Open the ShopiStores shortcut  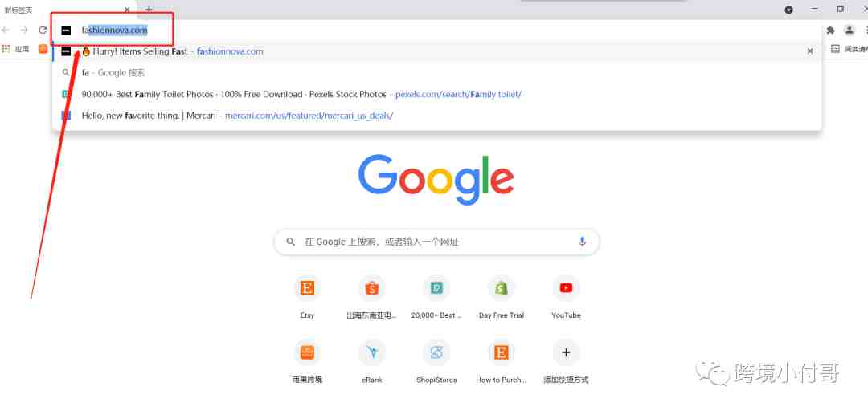coord(436,362)
